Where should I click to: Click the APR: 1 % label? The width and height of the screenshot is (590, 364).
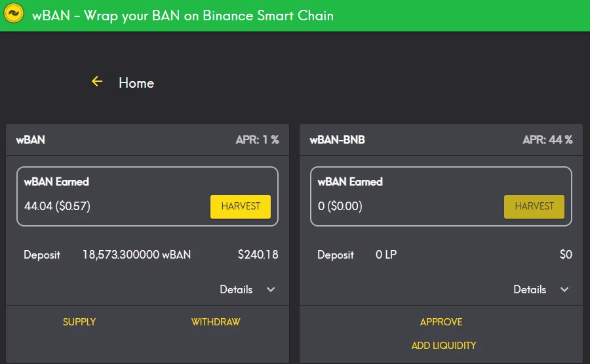point(258,140)
